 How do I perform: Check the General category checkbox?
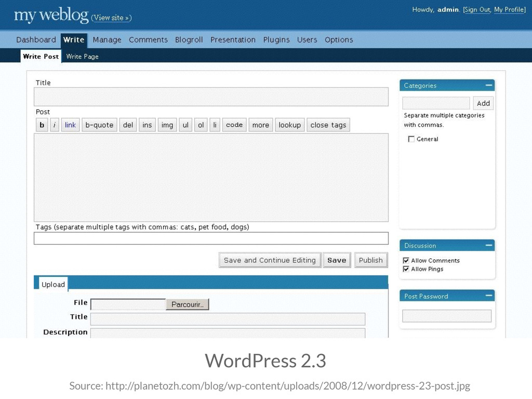[411, 139]
